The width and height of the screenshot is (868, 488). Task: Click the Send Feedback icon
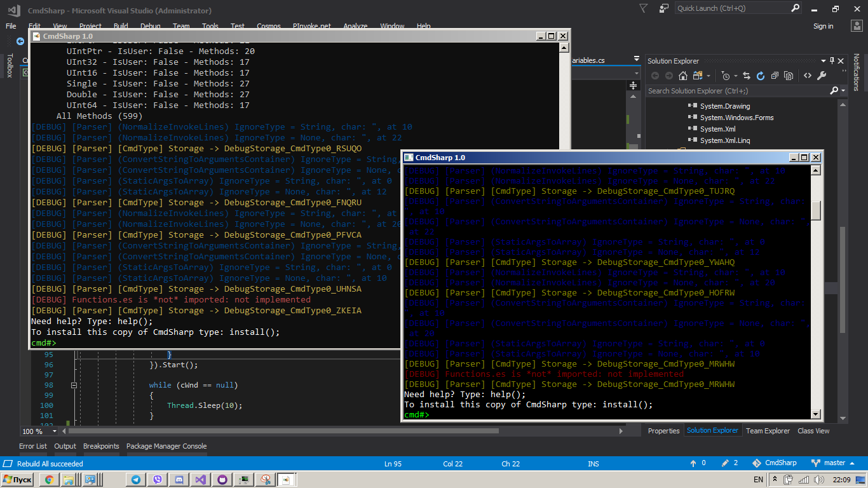664,8
